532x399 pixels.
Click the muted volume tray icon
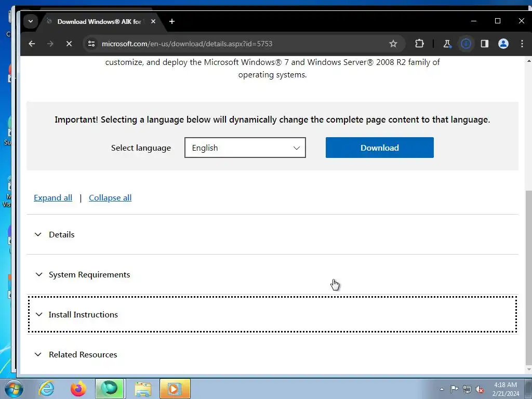480,389
